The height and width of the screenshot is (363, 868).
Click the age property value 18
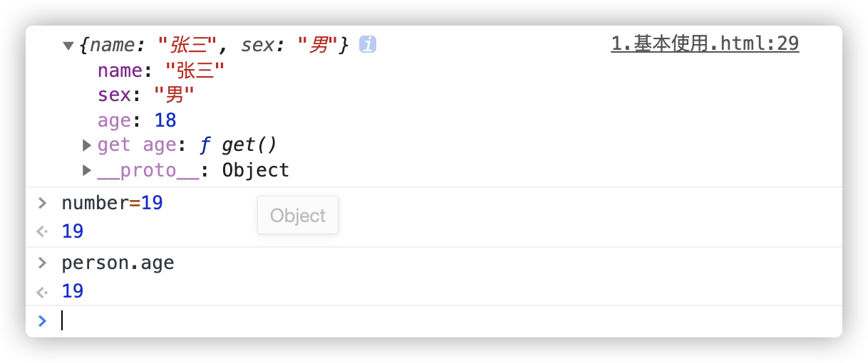coord(165,120)
